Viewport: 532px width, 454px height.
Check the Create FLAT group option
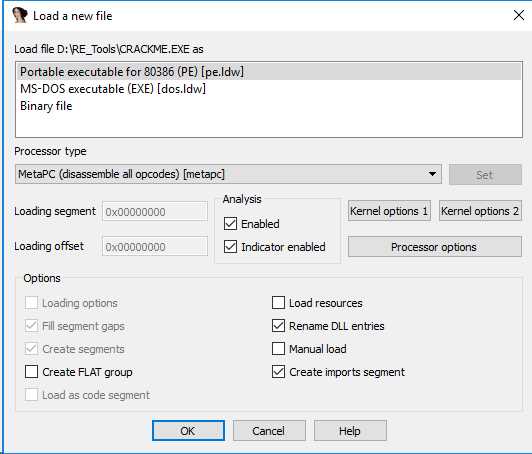[32, 372]
